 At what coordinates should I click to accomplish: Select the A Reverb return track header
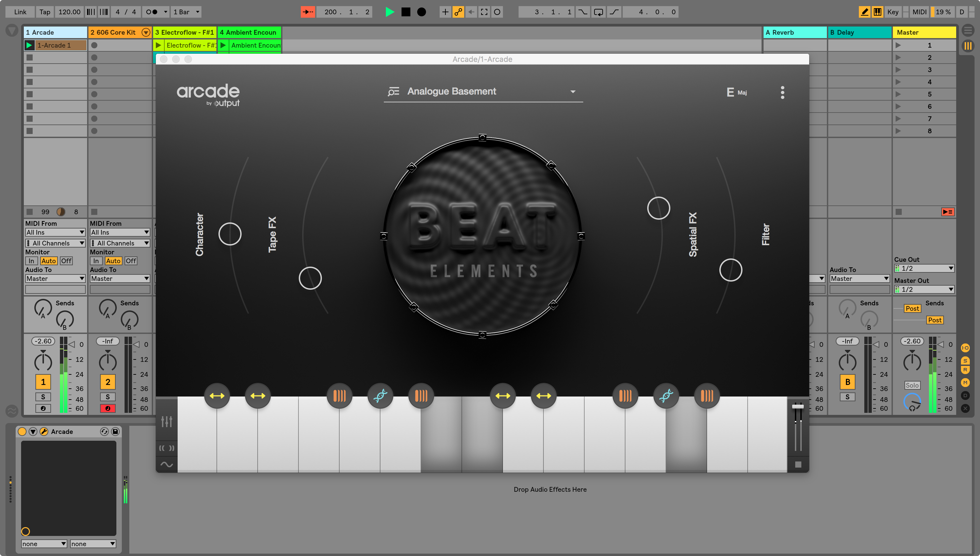point(794,32)
